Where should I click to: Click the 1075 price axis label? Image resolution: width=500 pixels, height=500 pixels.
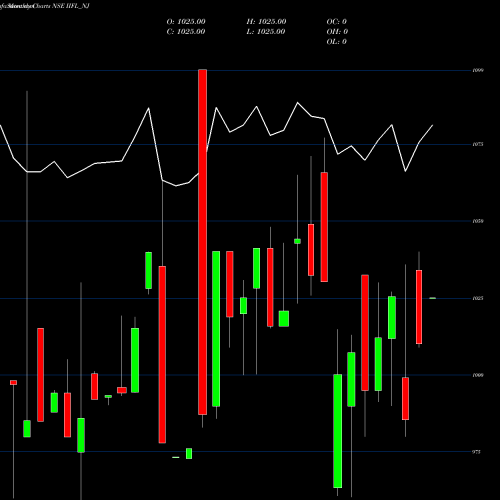[x=478, y=144]
